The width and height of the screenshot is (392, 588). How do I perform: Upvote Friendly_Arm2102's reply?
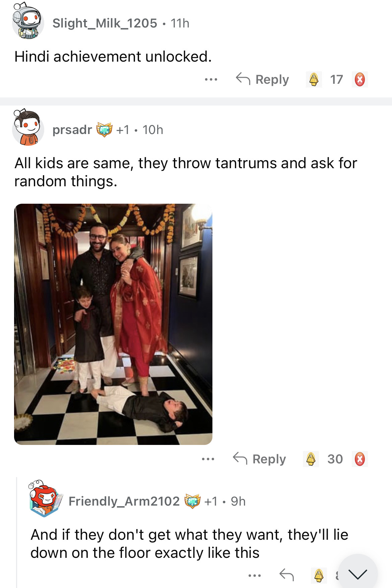pos(319,576)
